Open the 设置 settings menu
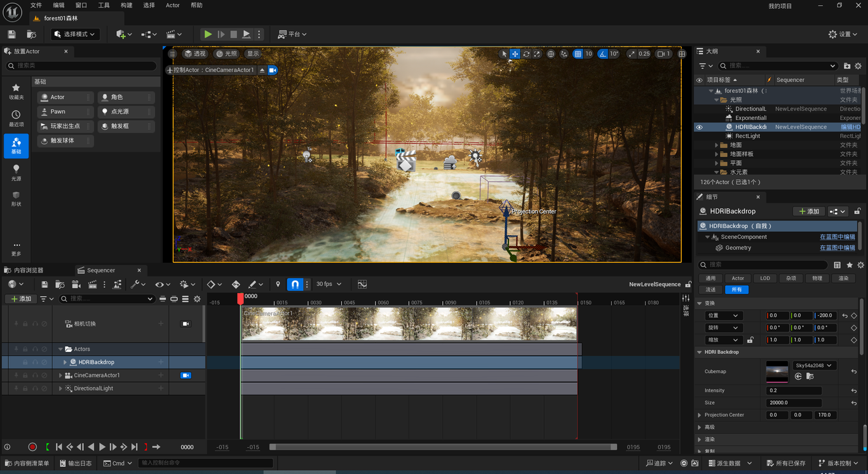868x474 pixels. pyautogui.click(x=844, y=34)
